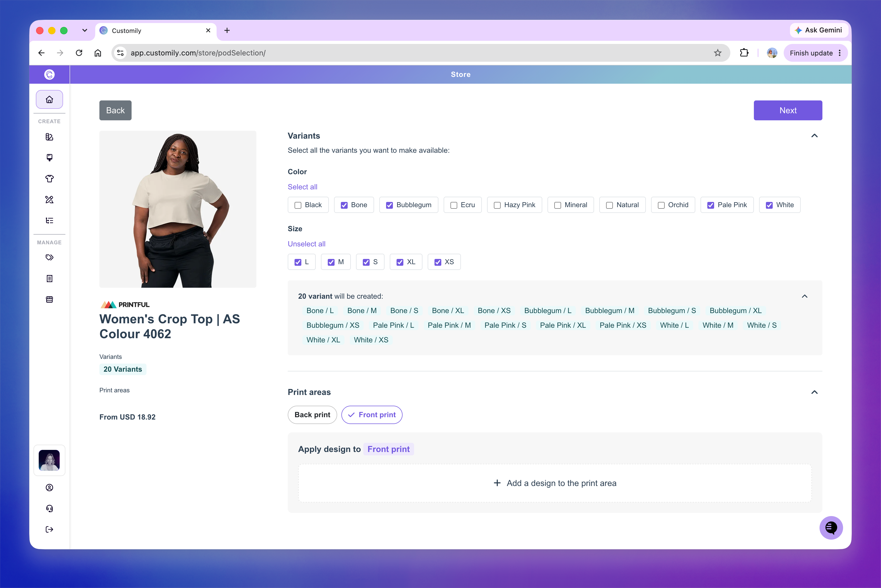Viewport: 881px width, 588px height.
Task: Open the list tree icon under CREATE
Action: pos(49,220)
